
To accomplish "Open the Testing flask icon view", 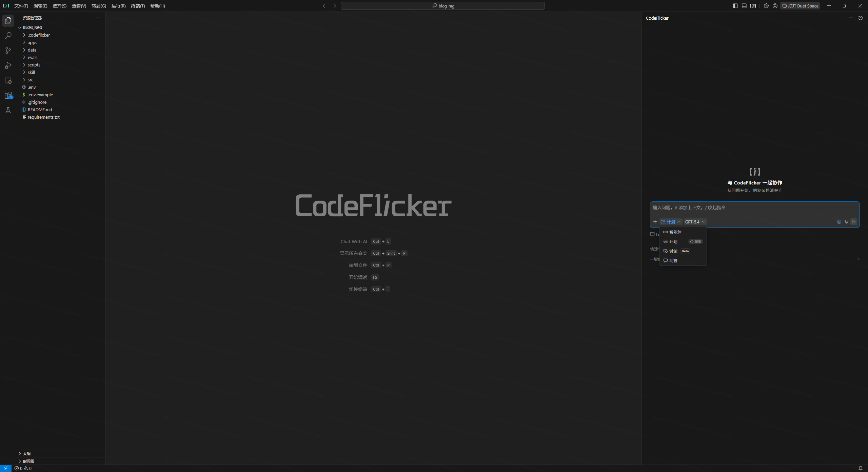I will (8, 110).
